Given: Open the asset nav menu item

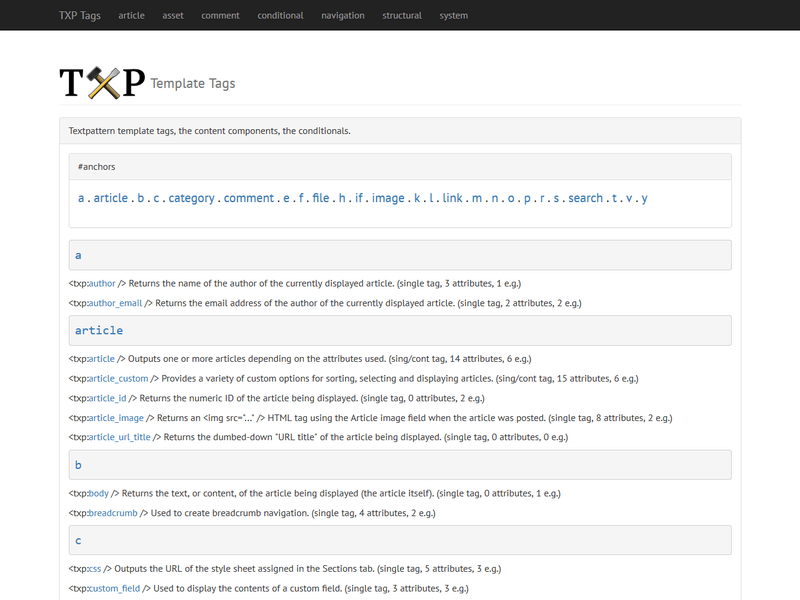Looking at the screenshot, I should tap(173, 15).
